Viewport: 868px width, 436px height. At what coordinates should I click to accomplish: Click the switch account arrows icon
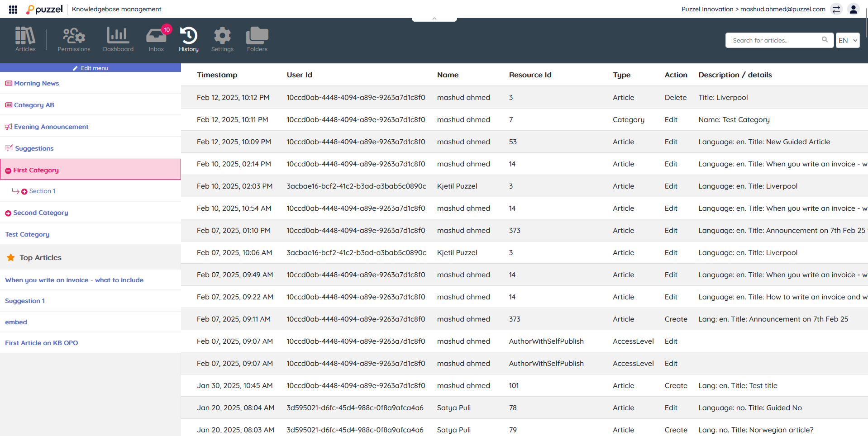[836, 9]
